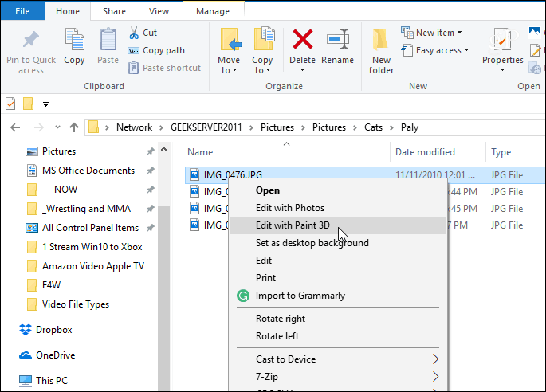Open the Customize Quick Access Toolbar dropdown
This screenshot has width=546, height=392.
point(45,104)
